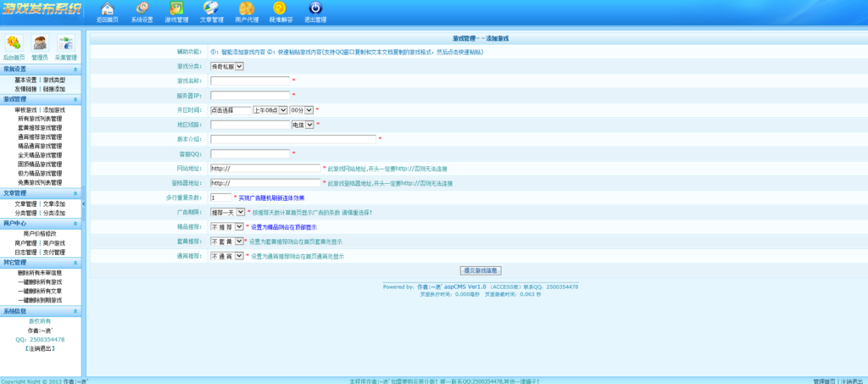Open the 广告期限 dropdown
Screen dimensions: 868x384
pos(227,212)
